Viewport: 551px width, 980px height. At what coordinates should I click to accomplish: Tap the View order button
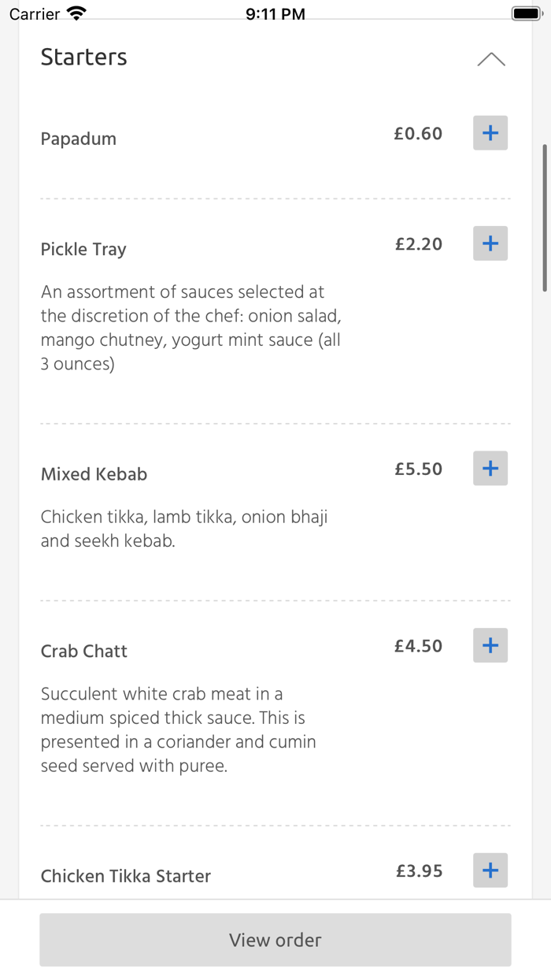275,939
